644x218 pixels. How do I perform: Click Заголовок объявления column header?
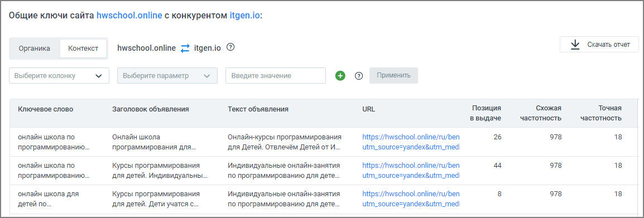tap(150, 109)
